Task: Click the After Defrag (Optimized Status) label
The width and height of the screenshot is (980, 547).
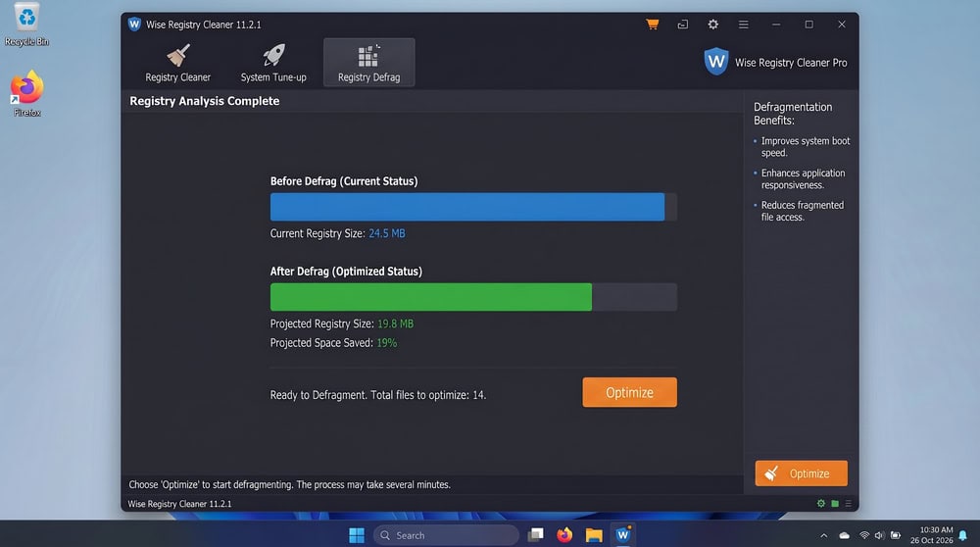Action: [x=346, y=272]
